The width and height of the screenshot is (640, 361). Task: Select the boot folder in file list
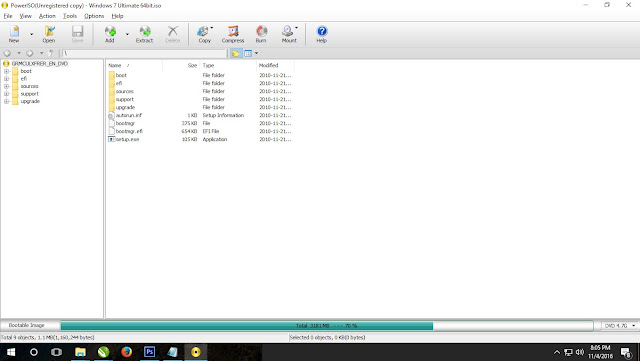121,75
